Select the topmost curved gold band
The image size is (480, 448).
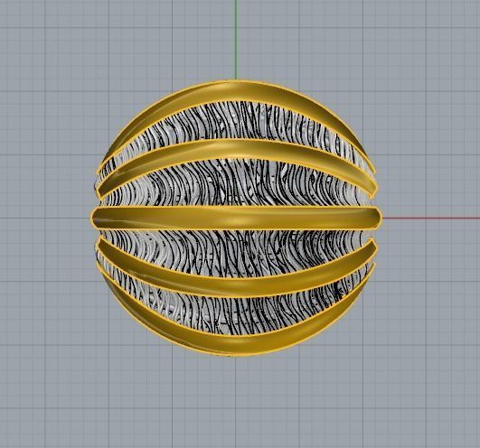(236, 91)
